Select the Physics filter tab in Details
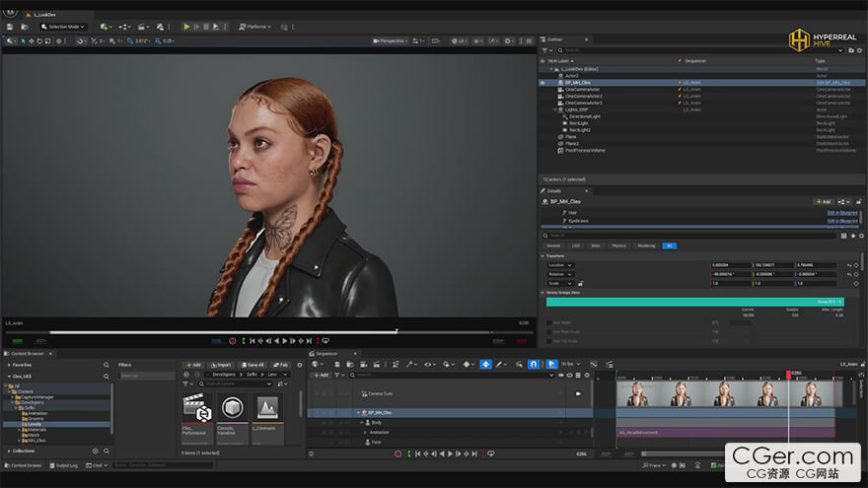Screen dimensions: 868x488 coord(618,245)
